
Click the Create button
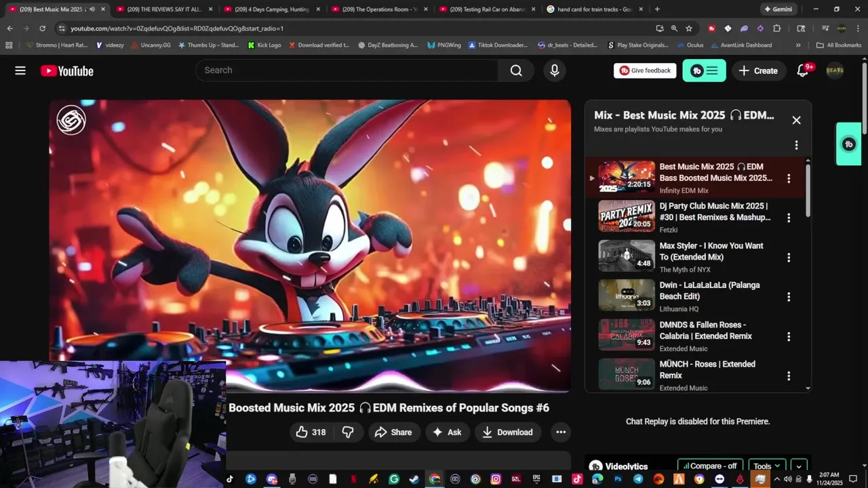point(758,70)
